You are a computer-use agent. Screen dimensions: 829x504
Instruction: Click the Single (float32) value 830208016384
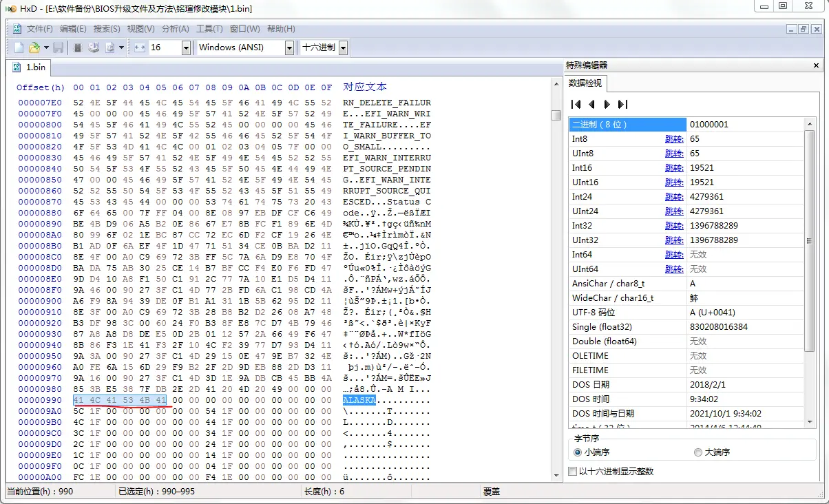pyautogui.click(x=719, y=327)
